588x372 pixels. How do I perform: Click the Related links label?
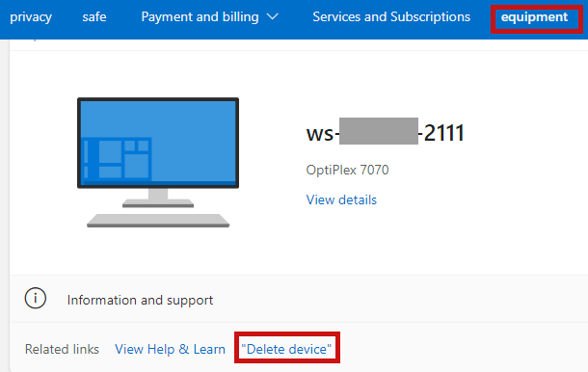coord(62,349)
